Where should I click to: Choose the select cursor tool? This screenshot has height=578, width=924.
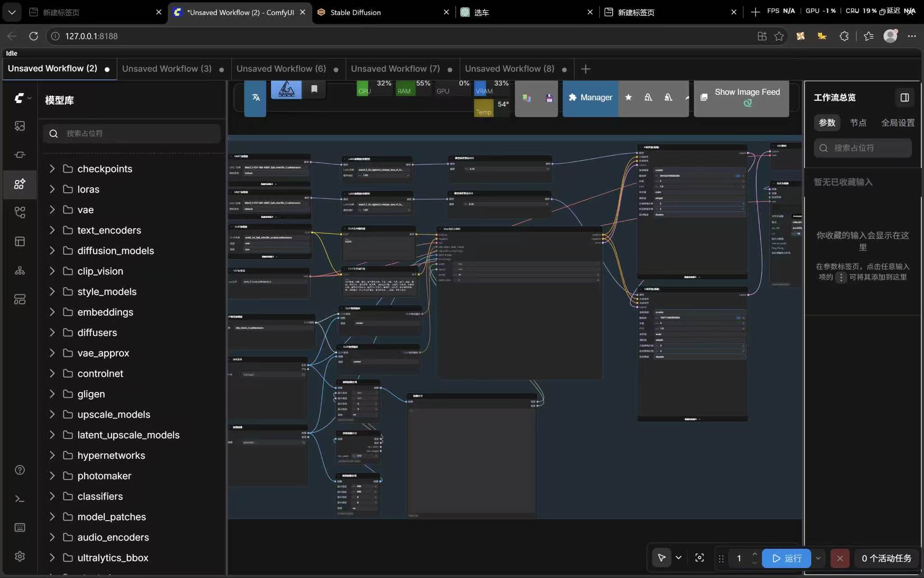[x=662, y=558]
